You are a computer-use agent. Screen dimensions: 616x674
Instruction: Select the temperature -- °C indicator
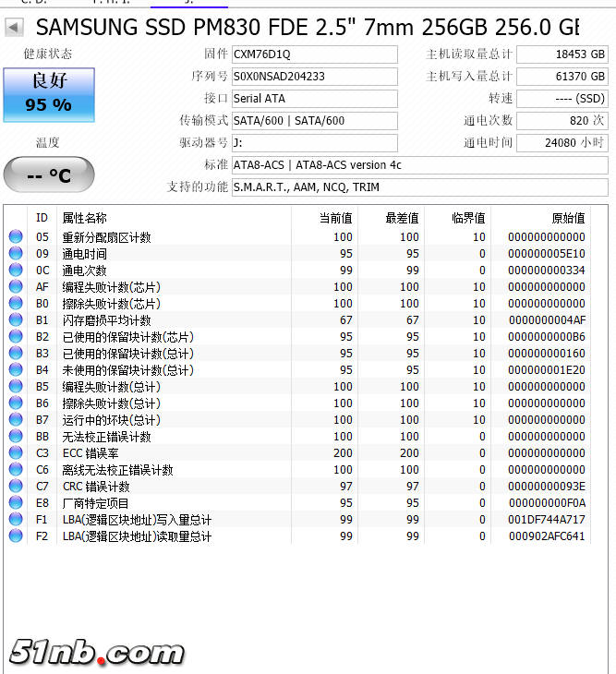pyautogui.click(x=49, y=175)
